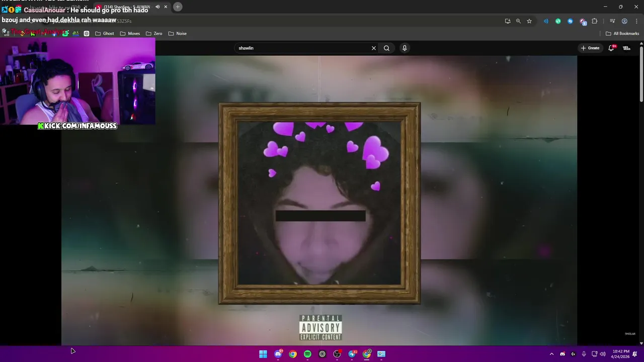The width and height of the screenshot is (644, 362).
Task: Click the Discord tray icon
Action: pos(562,354)
